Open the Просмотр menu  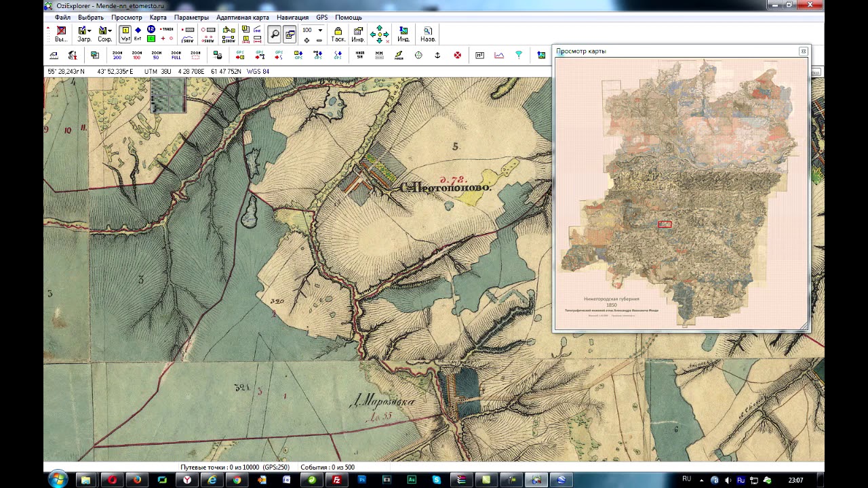pos(127,18)
